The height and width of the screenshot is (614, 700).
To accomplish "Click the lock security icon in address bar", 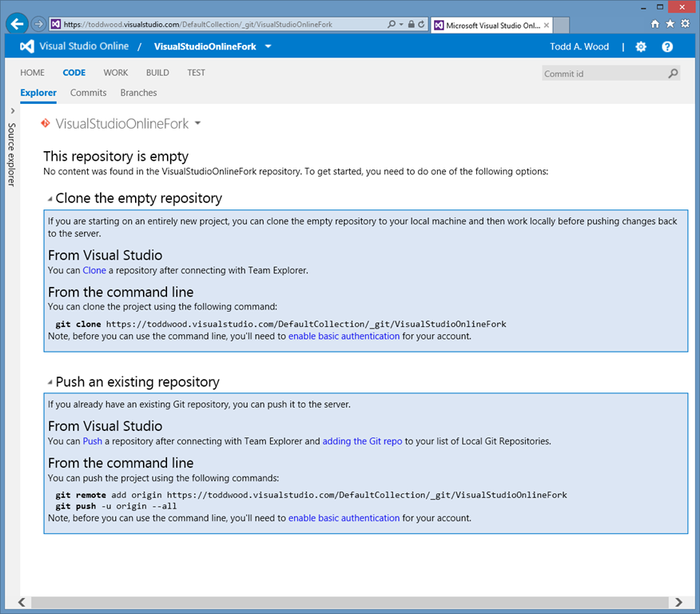I will point(412,24).
